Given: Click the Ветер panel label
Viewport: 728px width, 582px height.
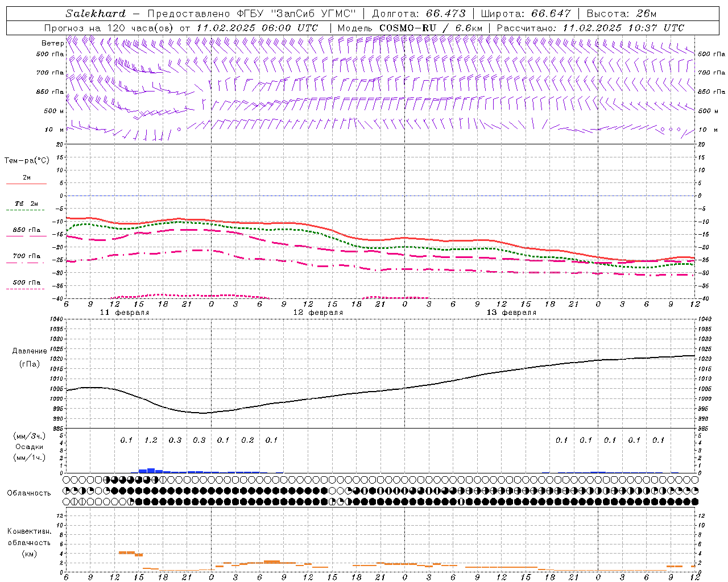Looking at the screenshot, I should point(52,43).
